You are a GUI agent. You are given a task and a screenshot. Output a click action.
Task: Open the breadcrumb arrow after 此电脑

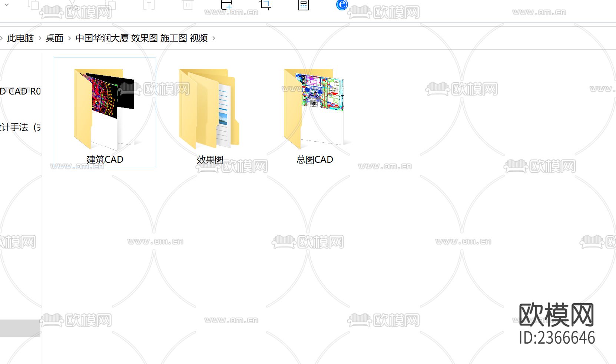coord(39,38)
